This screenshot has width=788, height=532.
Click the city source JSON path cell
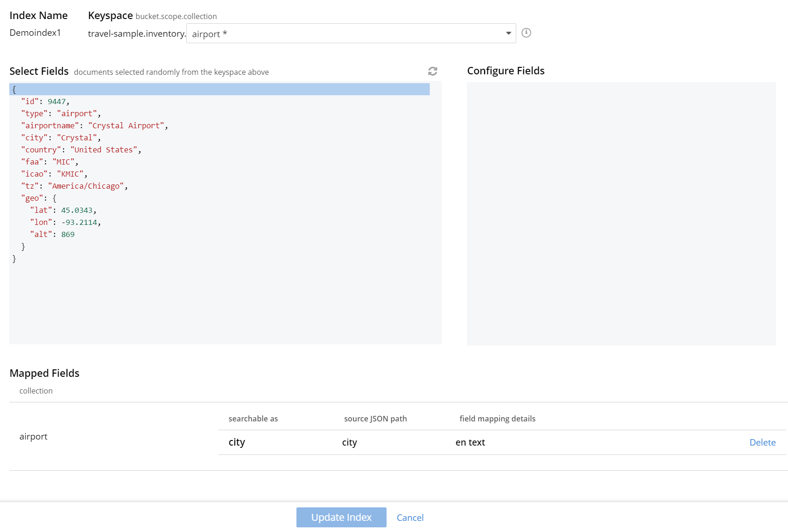(x=349, y=442)
